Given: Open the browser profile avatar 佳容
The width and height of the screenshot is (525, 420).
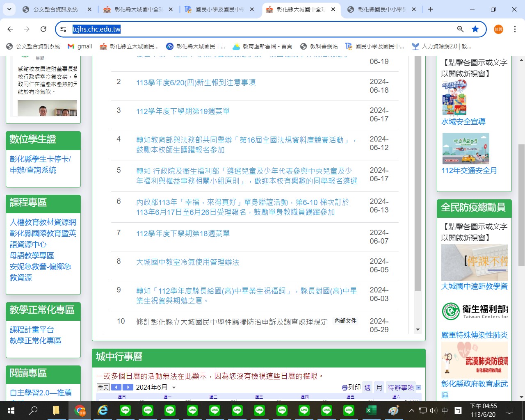Looking at the screenshot, I should [x=498, y=29].
